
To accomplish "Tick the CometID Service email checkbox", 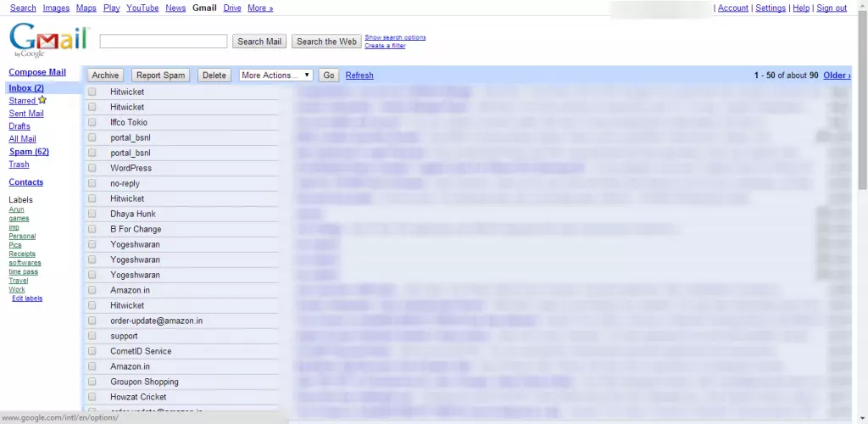I will pos(92,351).
